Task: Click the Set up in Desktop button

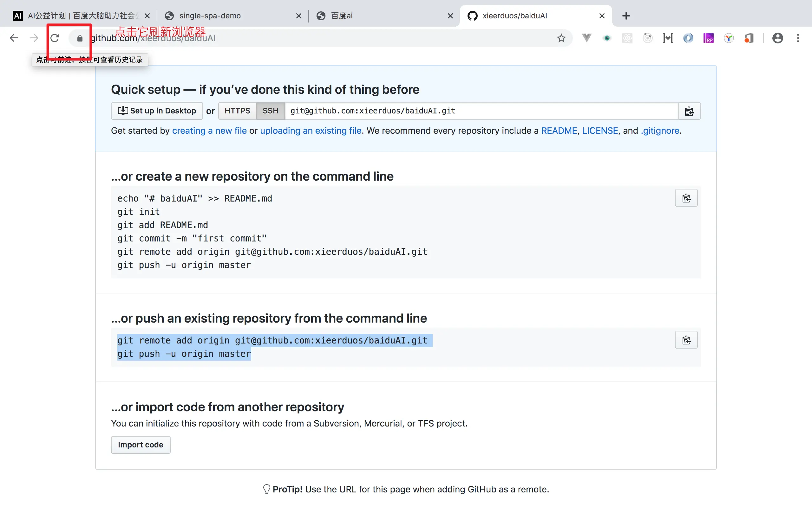Action: pyautogui.click(x=157, y=111)
